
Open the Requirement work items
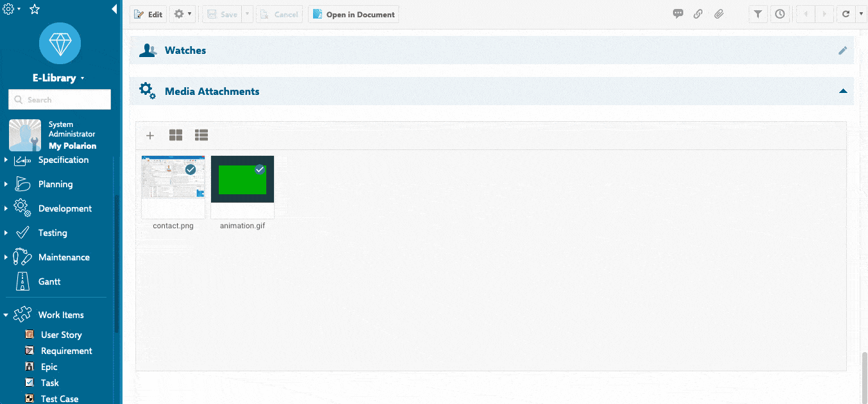tap(67, 351)
